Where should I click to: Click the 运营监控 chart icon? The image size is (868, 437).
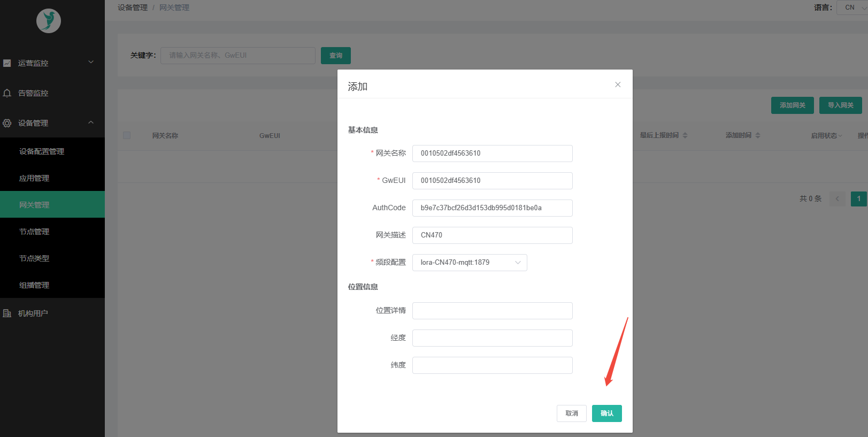[7, 63]
